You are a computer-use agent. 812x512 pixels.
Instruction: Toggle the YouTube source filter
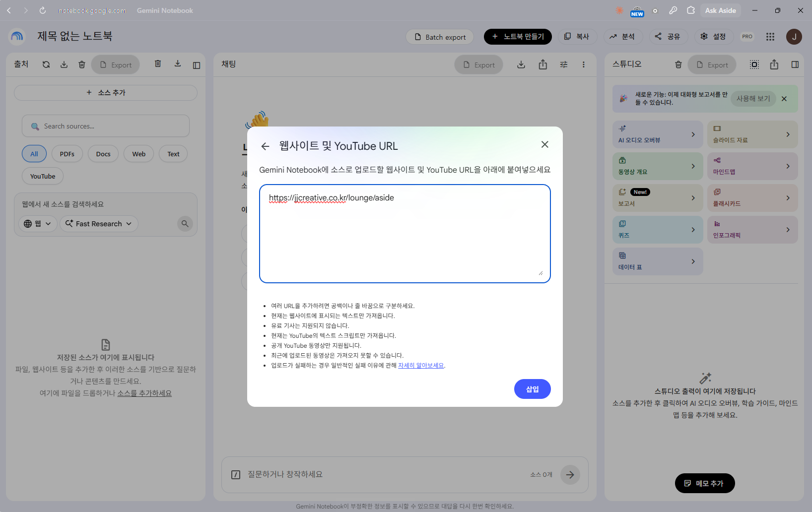[43, 176]
